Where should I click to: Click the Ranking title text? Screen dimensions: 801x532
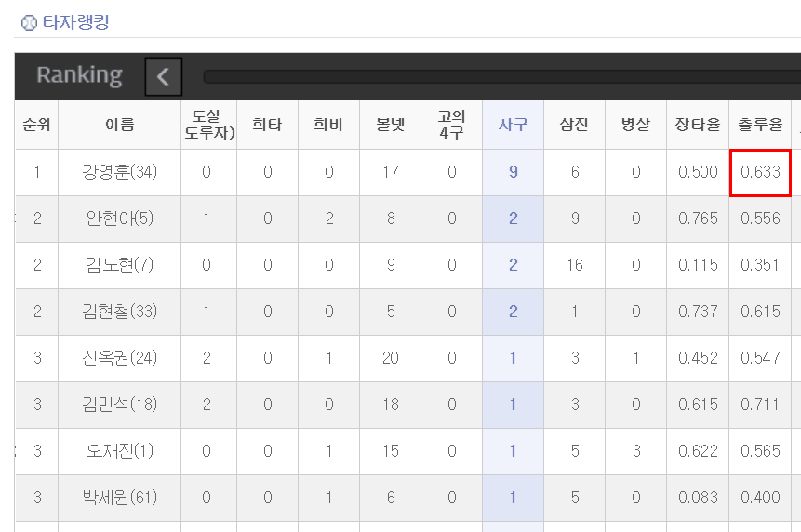click(79, 75)
